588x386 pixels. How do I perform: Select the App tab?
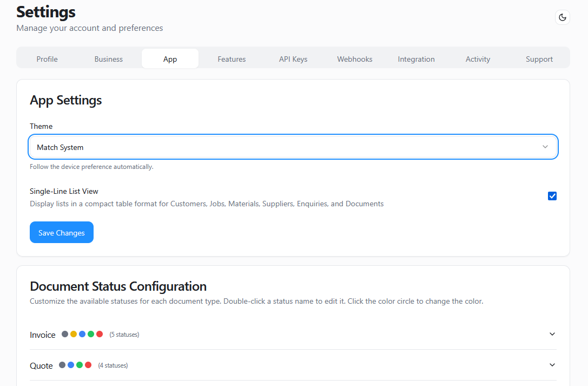tap(170, 58)
